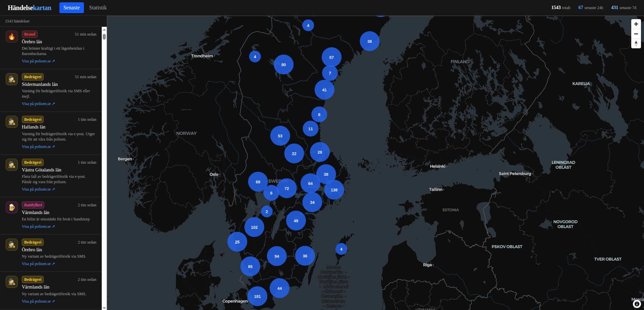Click the 53 events map cluster
Viewport: 644px width, 310px height.
(280, 136)
